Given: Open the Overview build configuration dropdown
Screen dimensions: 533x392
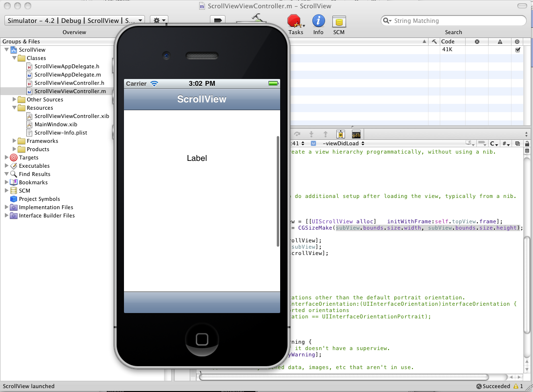Looking at the screenshot, I should coord(75,20).
